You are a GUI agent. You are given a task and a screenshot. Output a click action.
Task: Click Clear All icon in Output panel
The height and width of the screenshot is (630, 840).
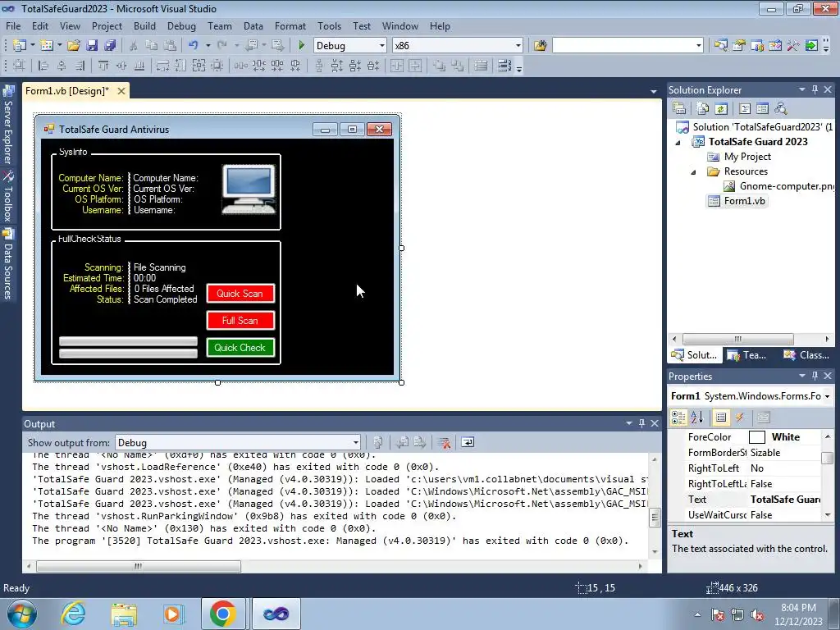tap(444, 442)
